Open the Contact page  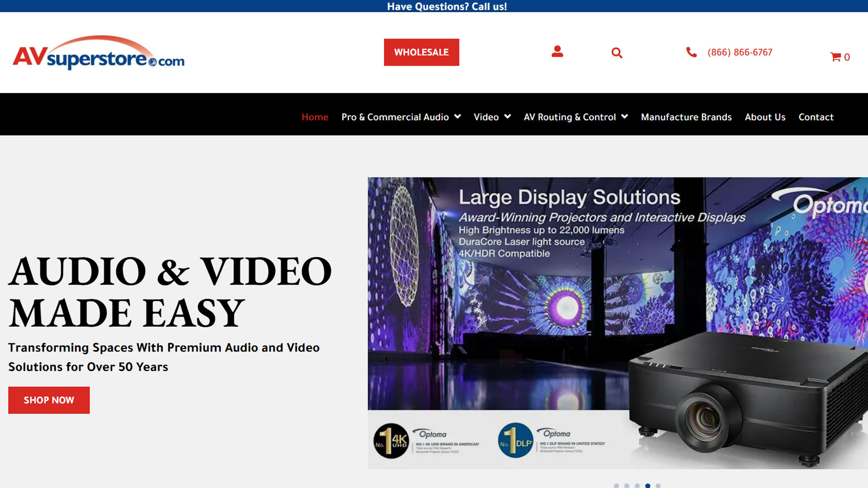(x=816, y=117)
